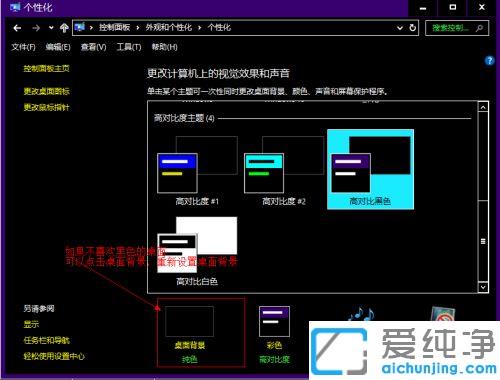Screen dimensions: 500x380
Task: Open the 更改鼠标指针 link
Action: tap(46, 107)
